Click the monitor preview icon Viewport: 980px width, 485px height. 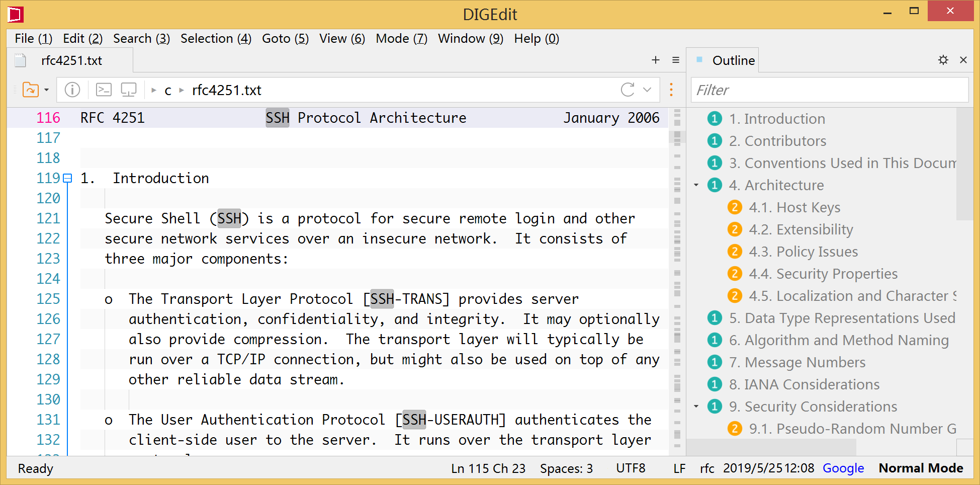[x=129, y=90]
